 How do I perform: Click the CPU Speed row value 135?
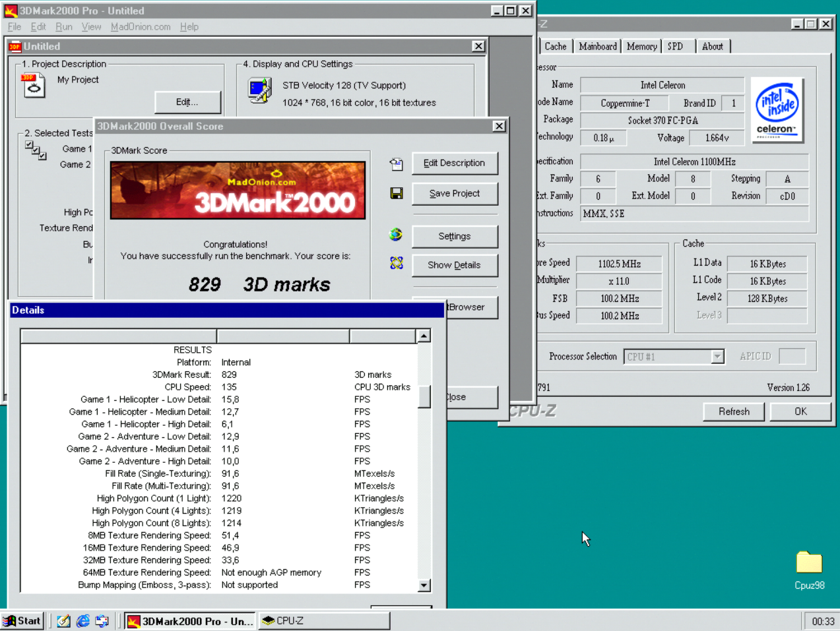click(x=229, y=387)
